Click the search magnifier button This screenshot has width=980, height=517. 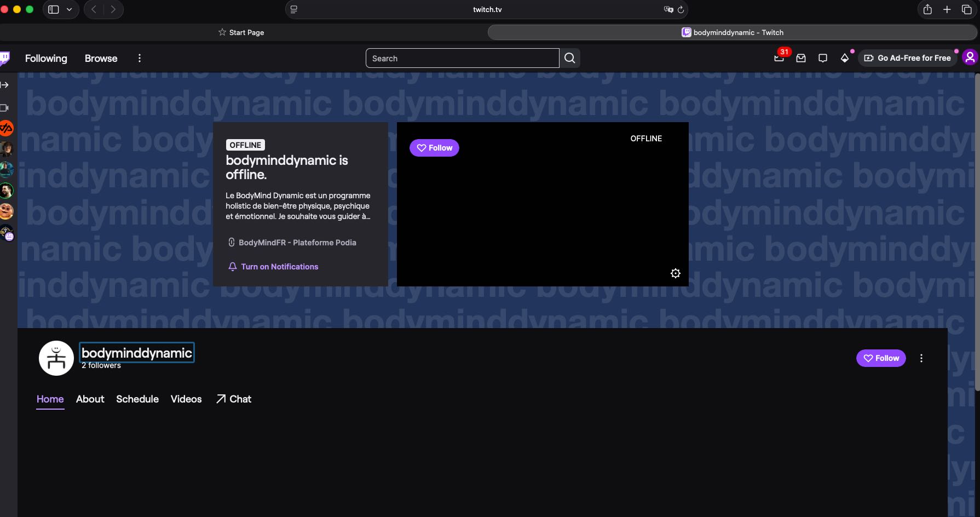pos(569,58)
